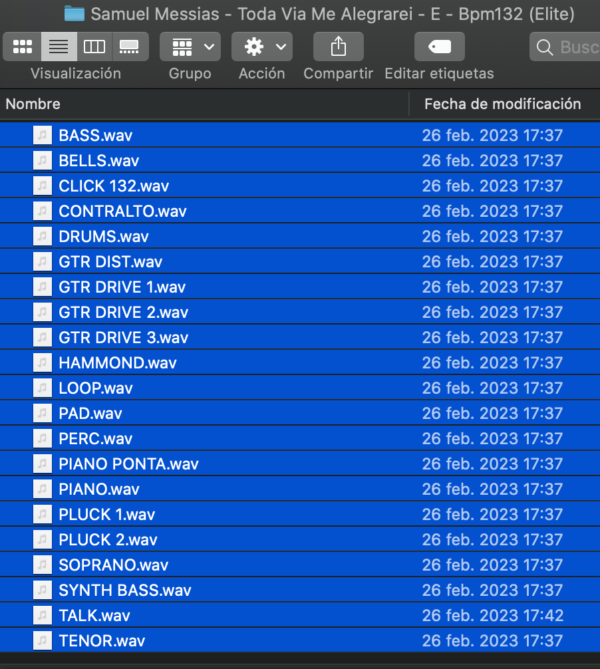
Task: Select the file name PLUCK 1.wav
Action: click(x=107, y=514)
